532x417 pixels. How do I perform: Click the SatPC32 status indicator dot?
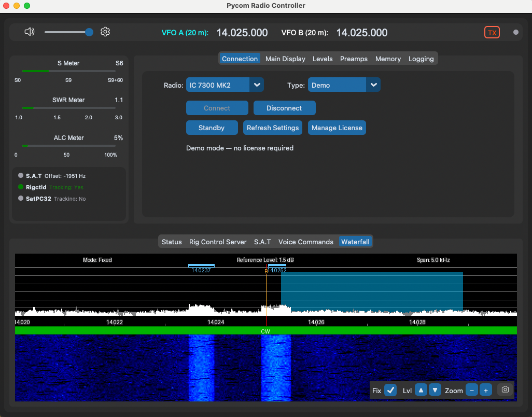point(21,198)
